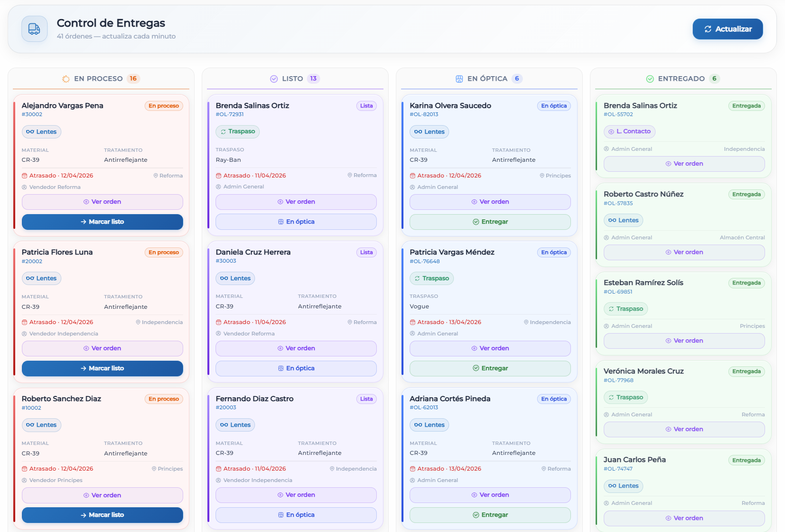Open Verónica Morales Cruz order details
This screenshot has height=532, width=785.
(684, 429)
